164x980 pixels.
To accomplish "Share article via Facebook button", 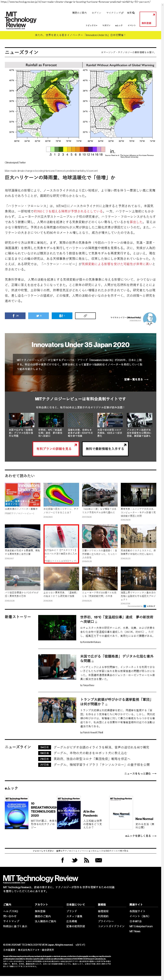I will click(x=15, y=315).
